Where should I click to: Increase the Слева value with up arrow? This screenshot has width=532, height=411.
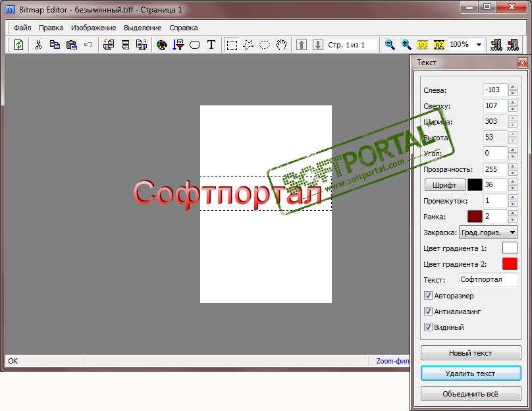(x=513, y=87)
